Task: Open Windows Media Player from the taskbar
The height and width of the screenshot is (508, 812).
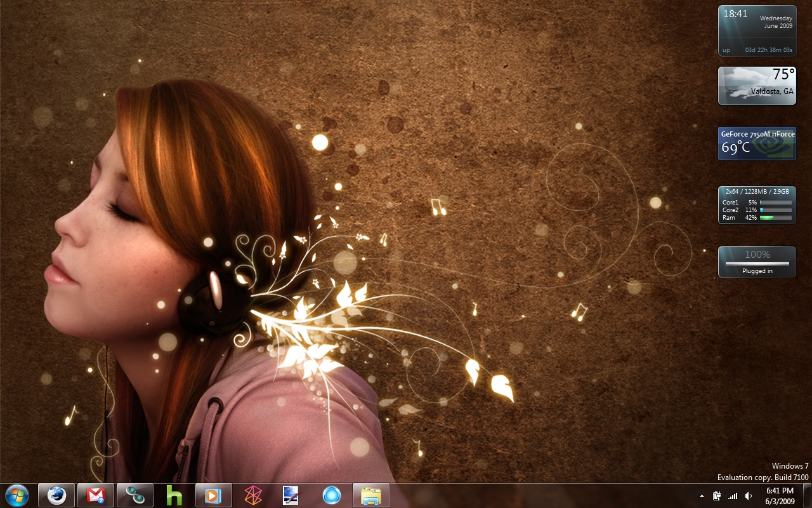Action: (x=213, y=495)
